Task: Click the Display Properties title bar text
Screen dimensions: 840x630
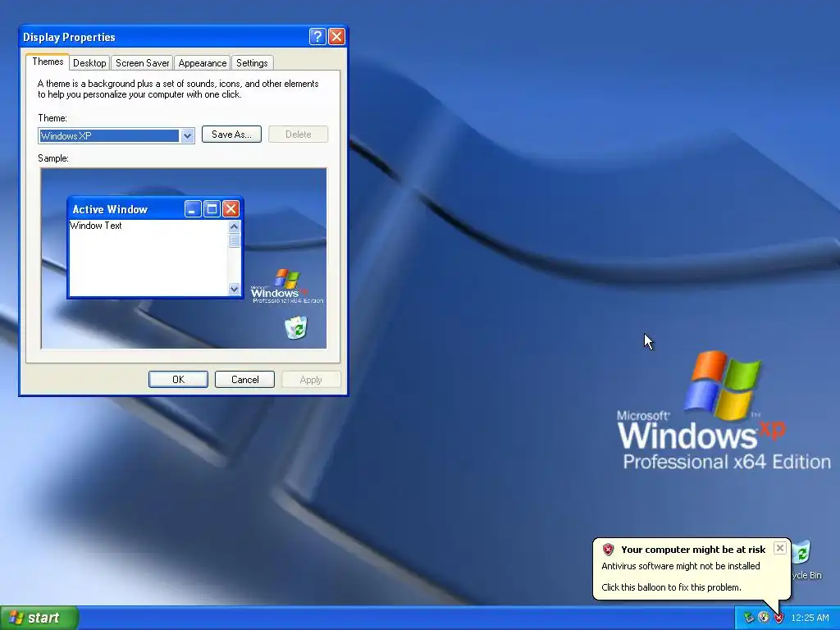Action: [69, 37]
